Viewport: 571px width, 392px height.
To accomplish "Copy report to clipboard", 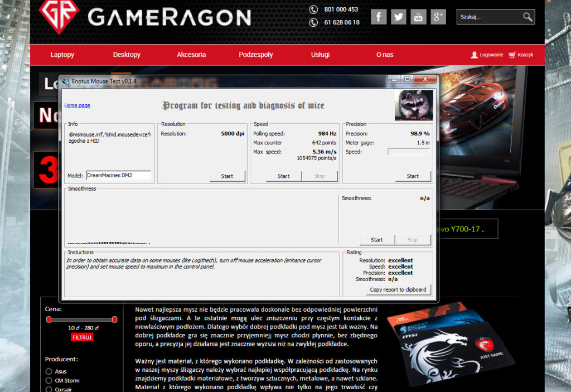I will pos(398,289).
